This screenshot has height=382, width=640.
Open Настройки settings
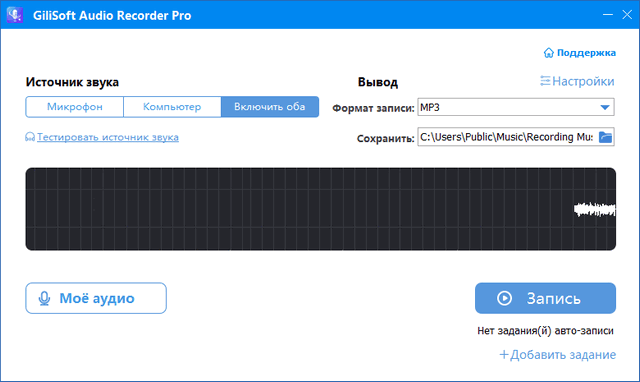point(577,81)
